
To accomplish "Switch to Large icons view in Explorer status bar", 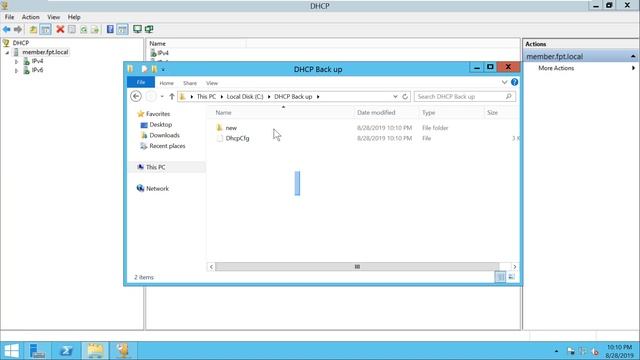I will click(511, 277).
